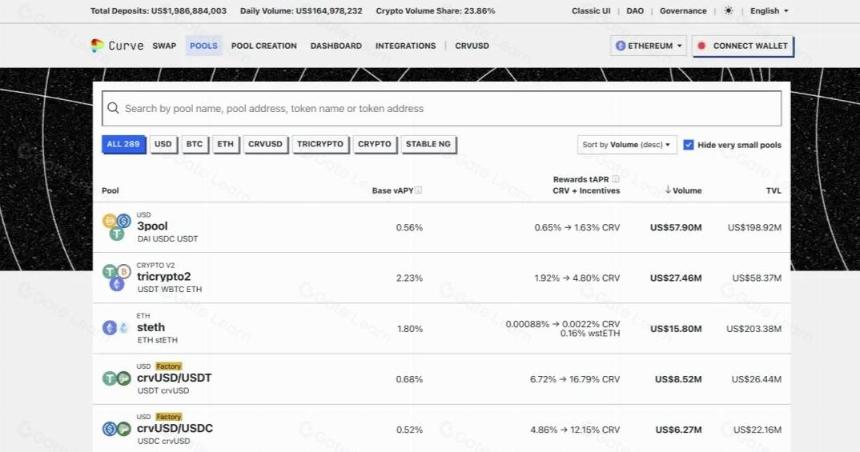
Task: Filter pools by CRVUSD
Action: (x=265, y=144)
